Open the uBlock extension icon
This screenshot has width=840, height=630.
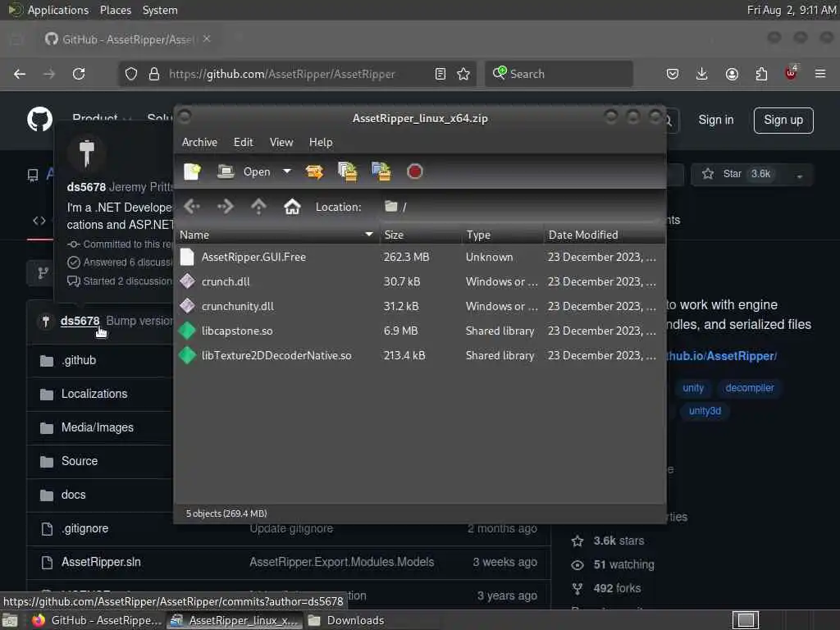pyautogui.click(x=791, y=73)
